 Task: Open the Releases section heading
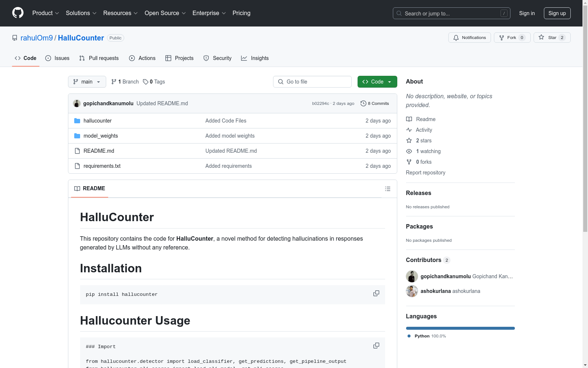point(419,193)
